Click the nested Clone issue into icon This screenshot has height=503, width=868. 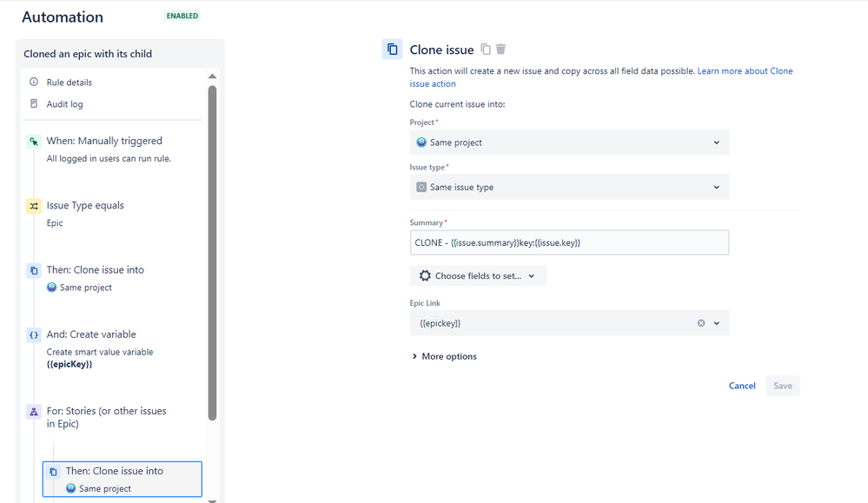pyautogui.click(x=53, y=472)
